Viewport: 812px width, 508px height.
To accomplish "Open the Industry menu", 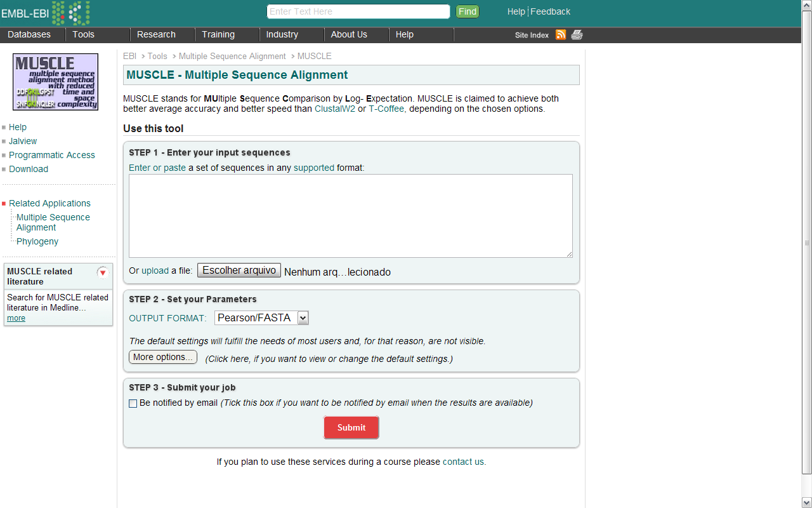I will tap(282, 34).
